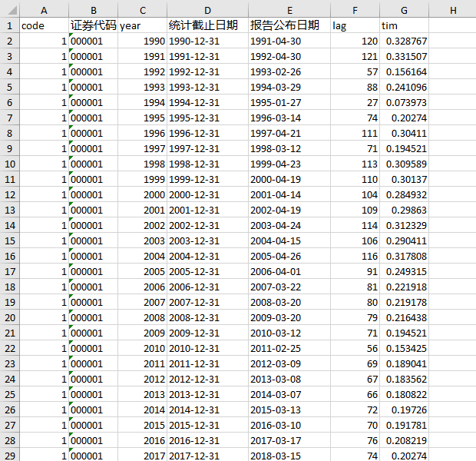Click the 'year' header cell
Screen dimensions: 476x461
[x=143, y=25]
